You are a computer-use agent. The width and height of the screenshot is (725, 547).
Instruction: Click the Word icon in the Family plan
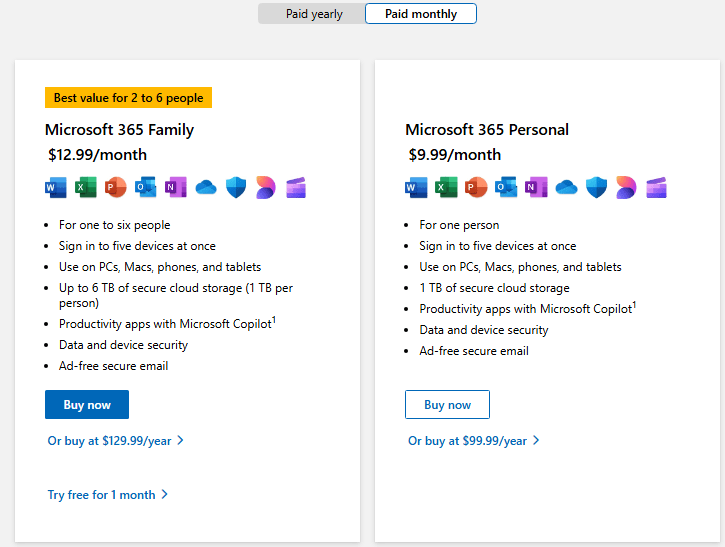click(56, 188)
